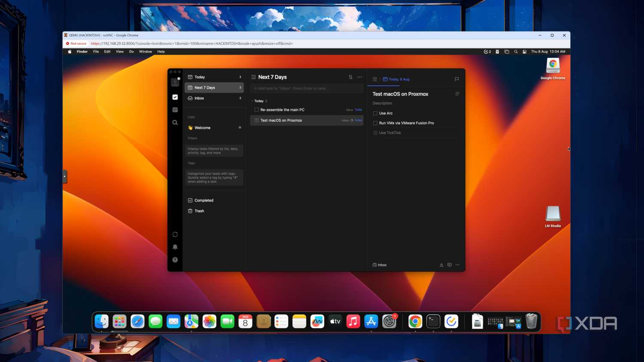Select Next 7 Days in the sidebar
This screenshot has width=644, height=362.
(214, 87)
